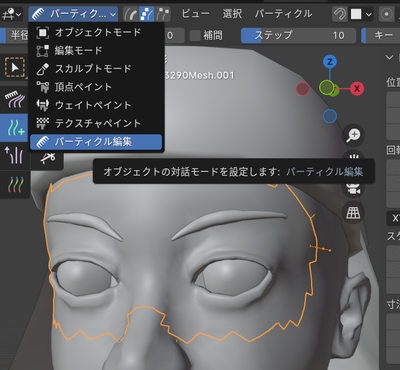Select the Weight hair tool
This screenshot has width=400, height=370.
click(x=15, y=185)
